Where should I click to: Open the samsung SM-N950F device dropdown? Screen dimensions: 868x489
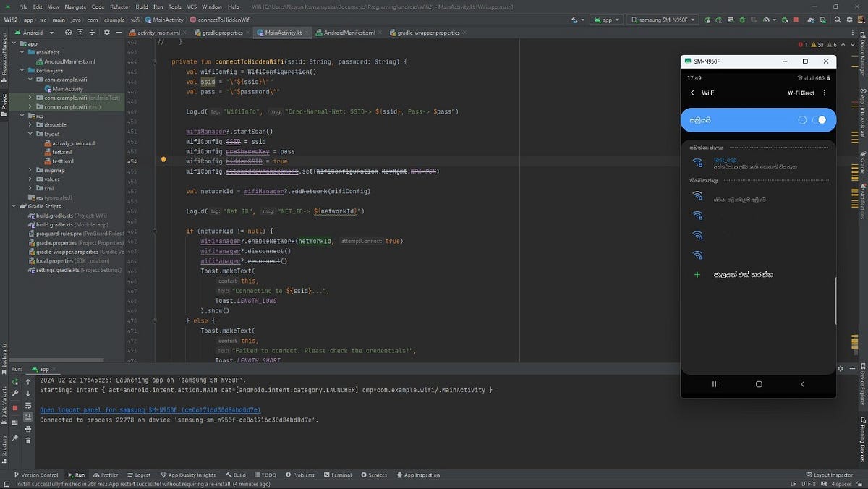coord(662,20)
